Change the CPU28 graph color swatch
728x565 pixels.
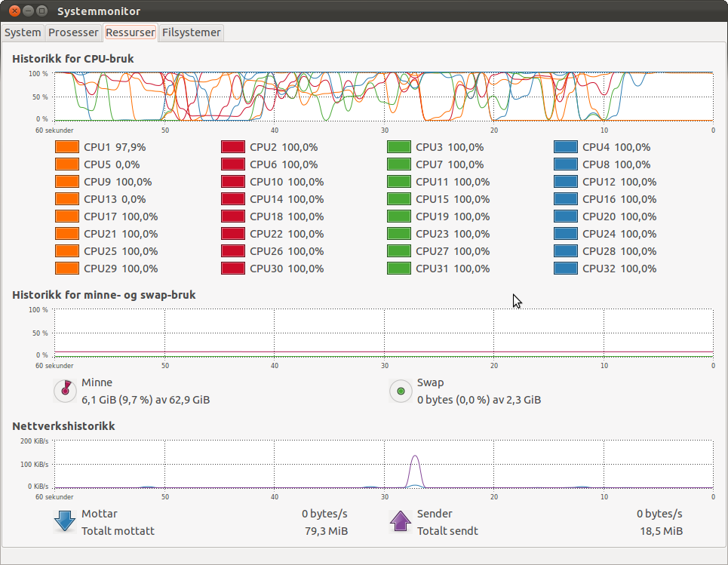[x=566, y=251]
